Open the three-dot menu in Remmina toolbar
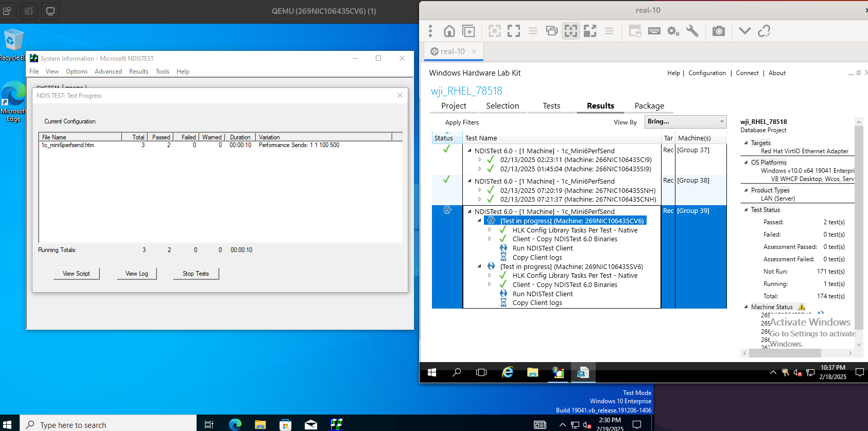Viewport: 868px width, 431px height. point(430,31)
